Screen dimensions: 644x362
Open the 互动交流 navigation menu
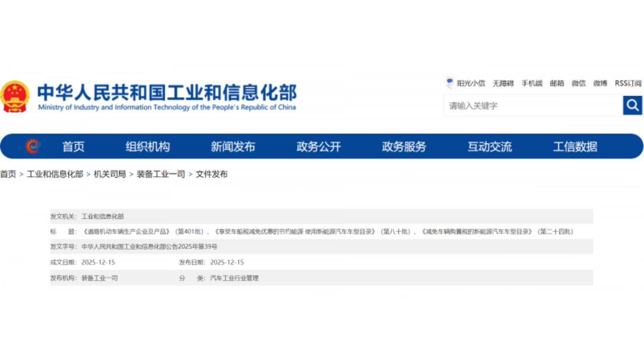pos(489,146)
